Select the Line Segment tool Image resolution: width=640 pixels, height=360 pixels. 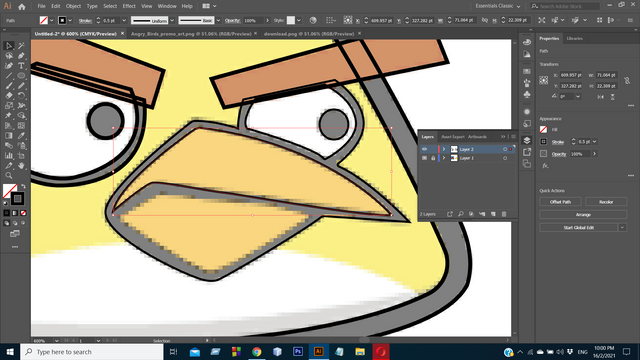[x=9, y=76]
